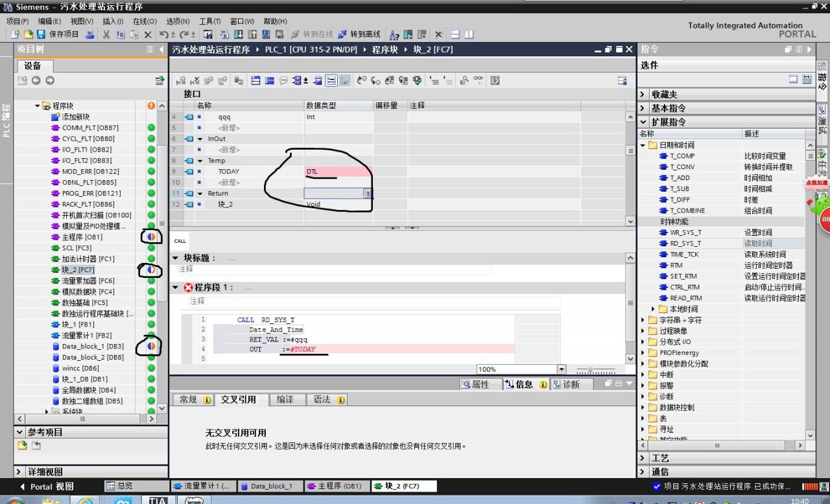
Task: Click the DTL data type cell
Action: tap(338, 172)
